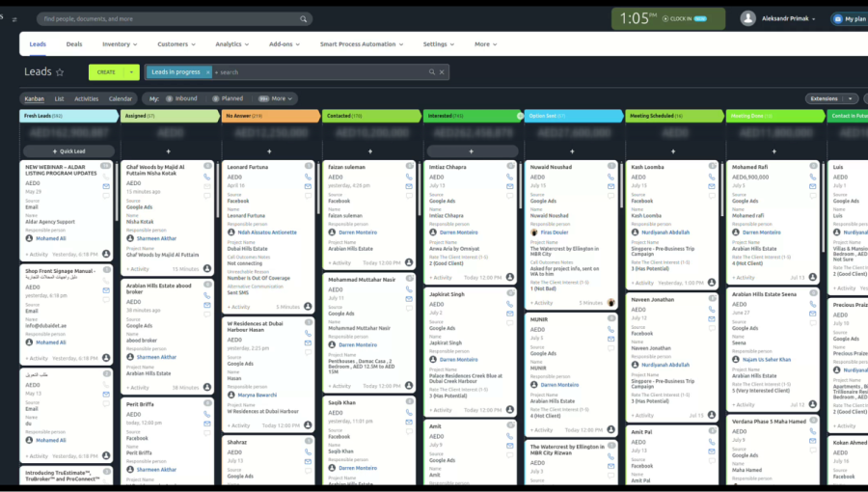Click the 'Find people, documents, and more' field
Image resolution: width=868 pixels, height=492 pixels.
(164, 18)
